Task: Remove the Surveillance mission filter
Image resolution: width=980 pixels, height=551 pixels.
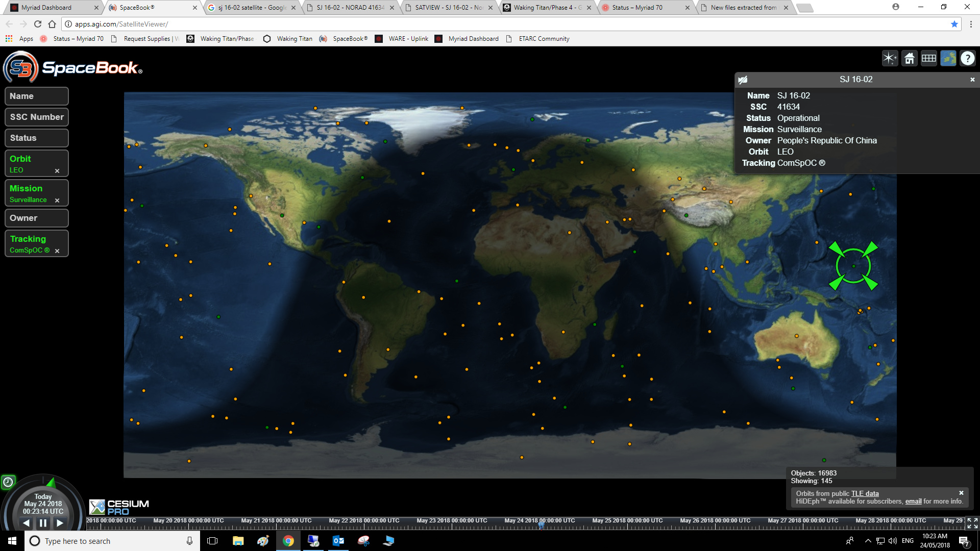Action: click(57, 201)
